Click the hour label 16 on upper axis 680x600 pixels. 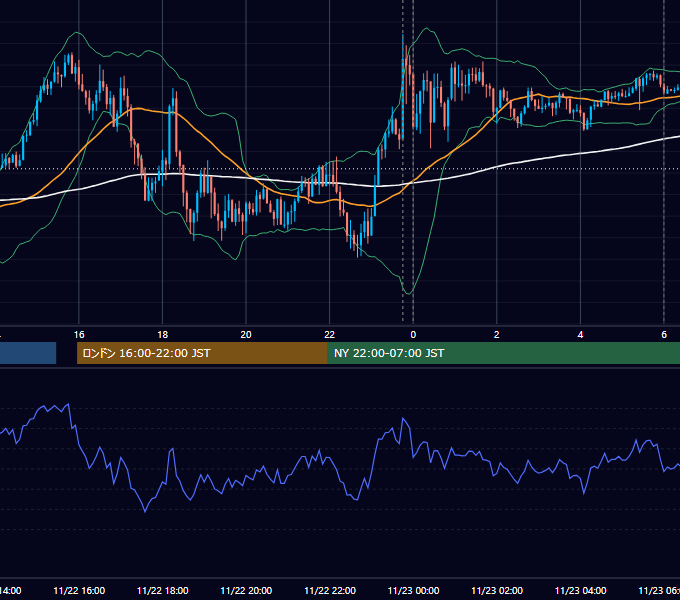pyautogui.click(x=79, y=335)
